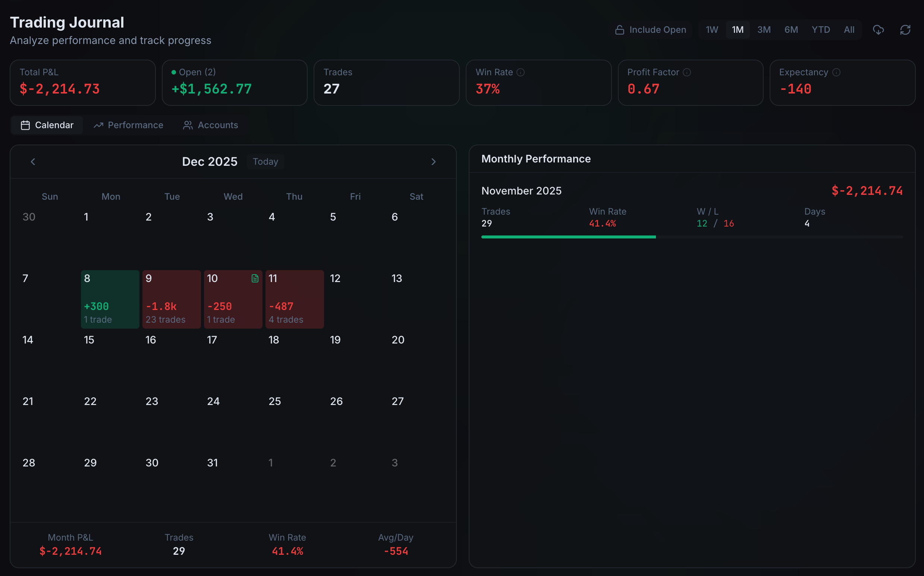This screenshot has height=576, width=924.
Task: Click the lock icon next to Include Open
Action: [619, 29]
